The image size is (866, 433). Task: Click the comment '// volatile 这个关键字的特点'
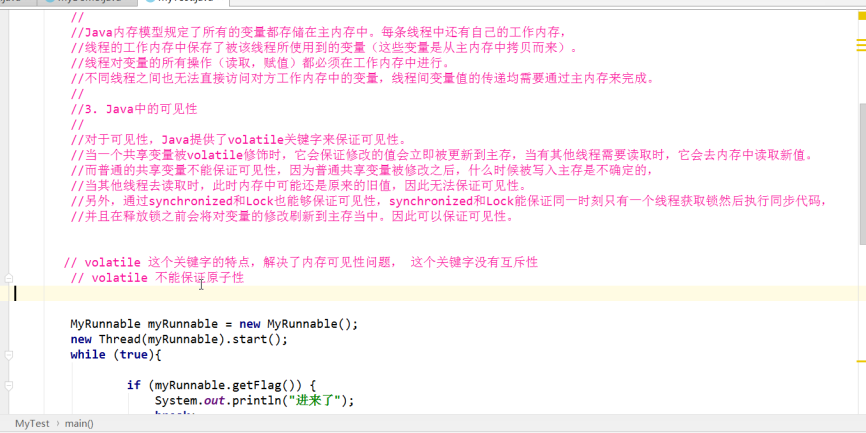pos(301,262)
